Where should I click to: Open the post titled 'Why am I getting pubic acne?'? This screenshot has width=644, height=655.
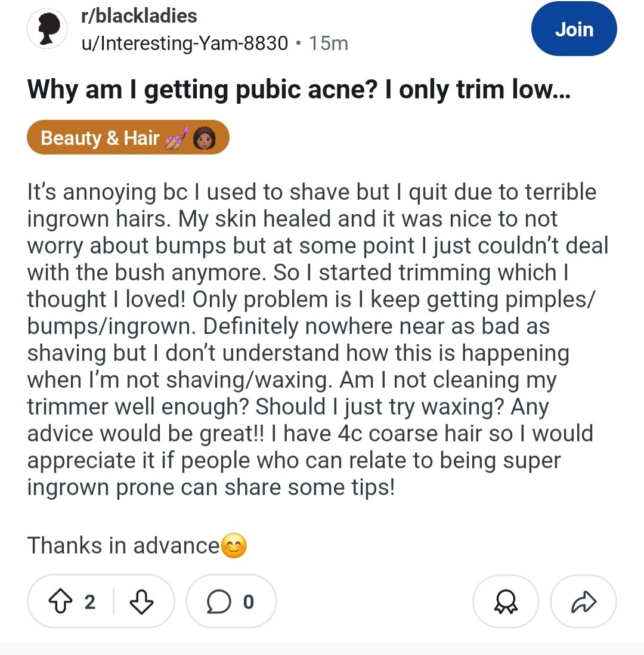(298, 90)
